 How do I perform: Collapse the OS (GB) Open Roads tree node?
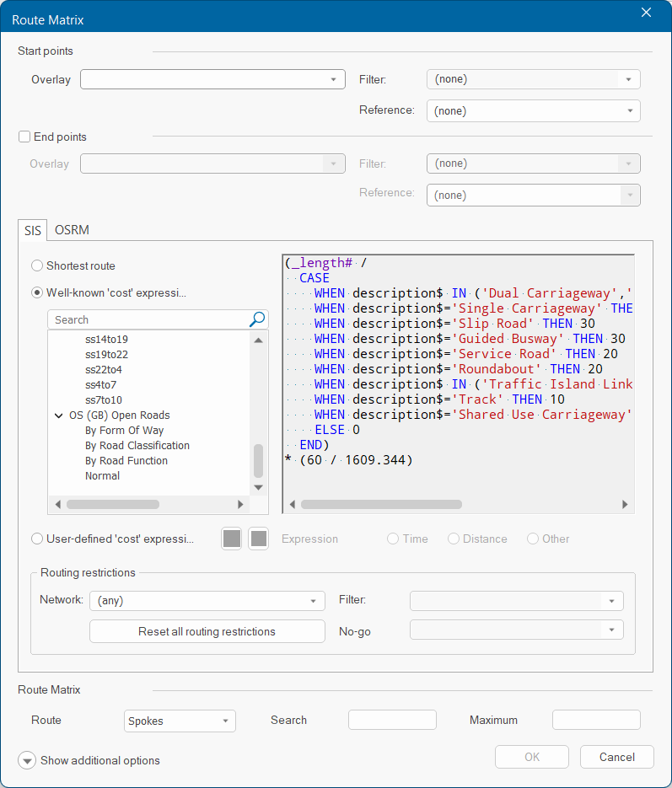[59, 415]
